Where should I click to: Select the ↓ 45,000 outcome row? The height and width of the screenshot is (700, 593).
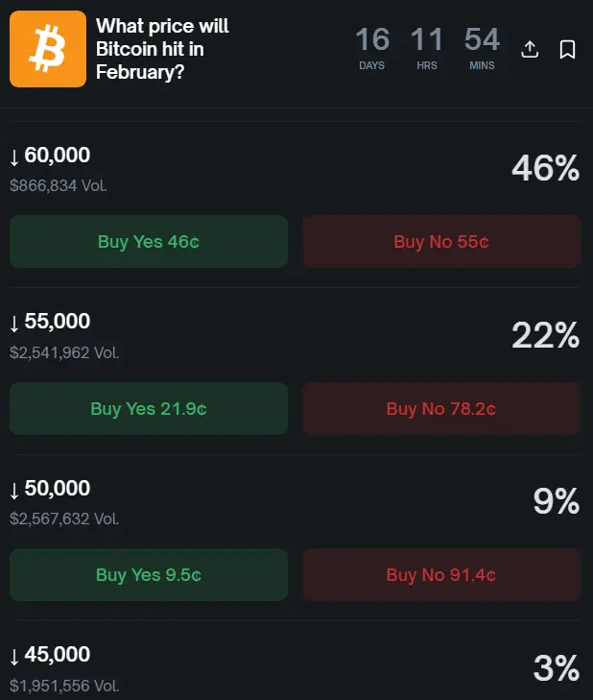[x=50, y=655]
